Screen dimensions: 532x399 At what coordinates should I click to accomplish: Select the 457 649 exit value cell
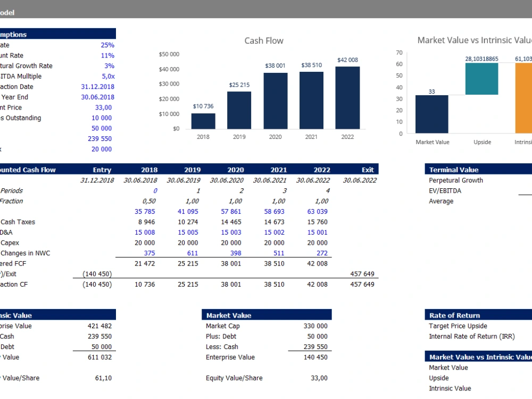(362, 274)
